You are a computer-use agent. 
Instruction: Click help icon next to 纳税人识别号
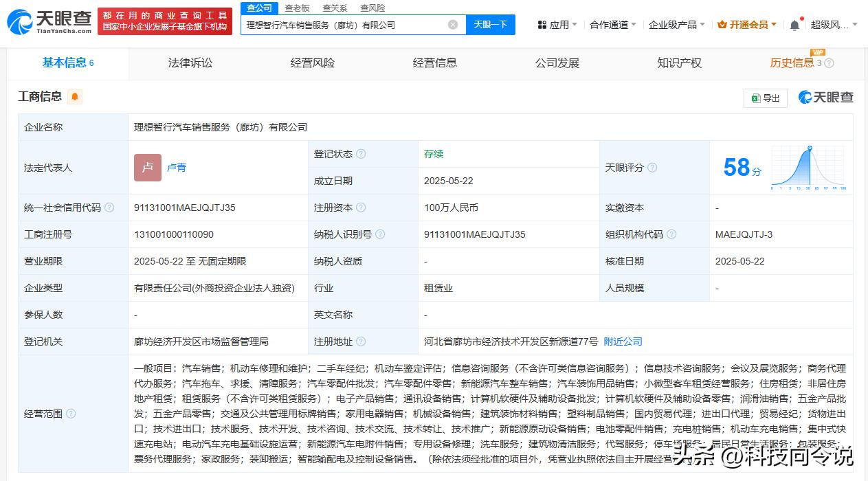coord(380,234)
